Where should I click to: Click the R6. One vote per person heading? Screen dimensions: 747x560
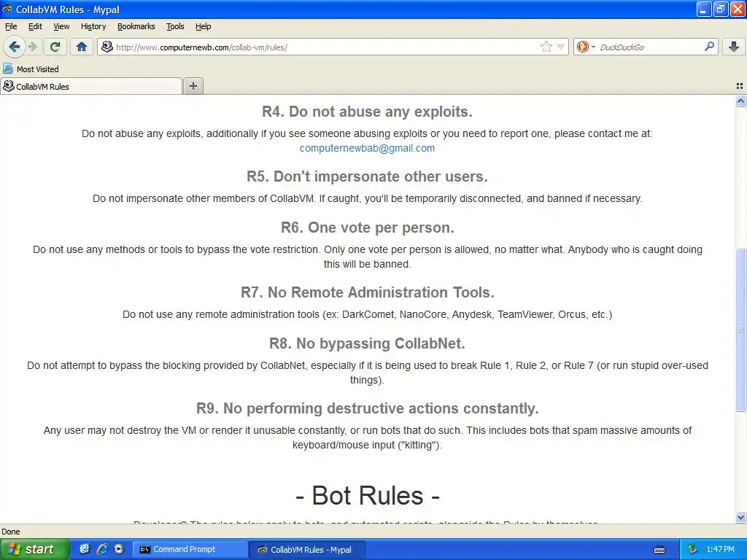pos(368,227)
